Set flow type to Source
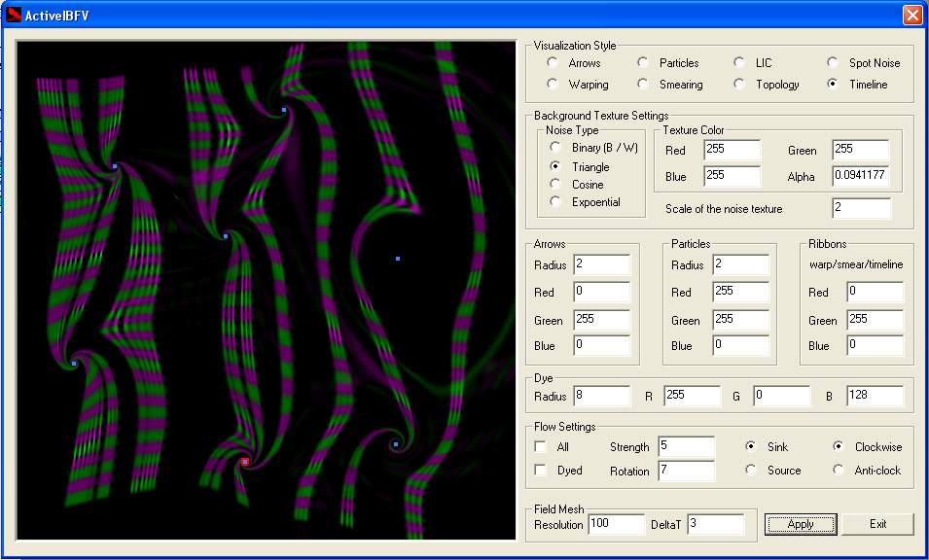Viewport: 929px width, 560px height. click(751, 471)
